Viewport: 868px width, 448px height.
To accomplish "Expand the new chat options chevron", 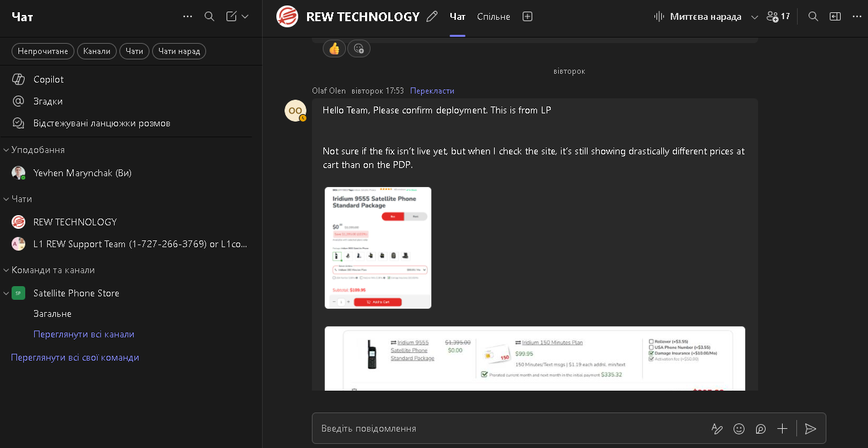I will click(245, 16).
